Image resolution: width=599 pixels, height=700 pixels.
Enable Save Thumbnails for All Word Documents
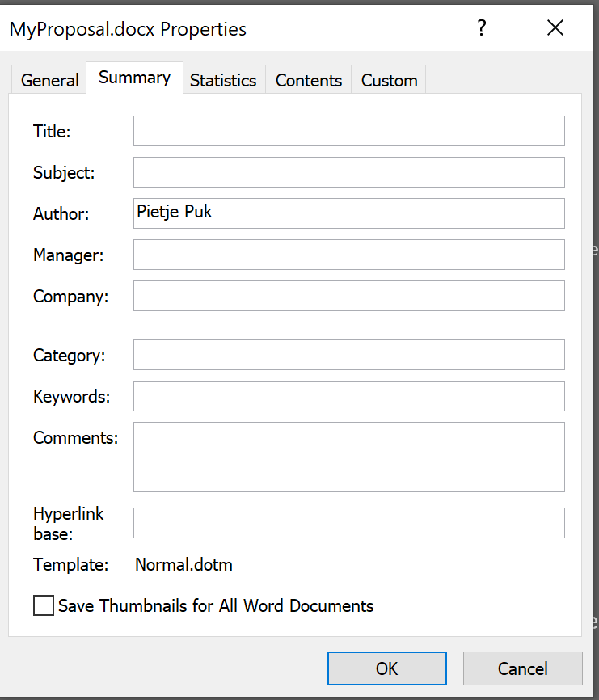(x=44, y=605)
